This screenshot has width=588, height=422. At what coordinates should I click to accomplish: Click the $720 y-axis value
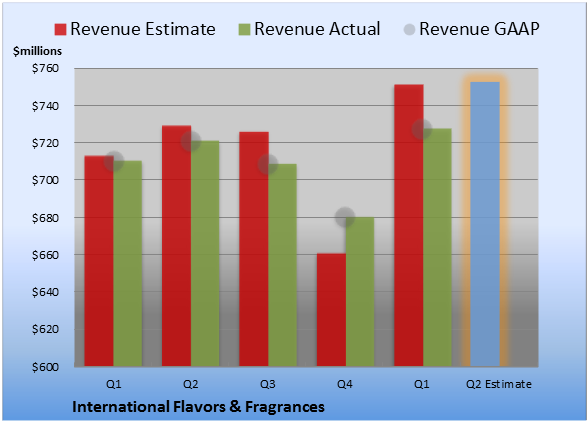[x=45, y=143]
